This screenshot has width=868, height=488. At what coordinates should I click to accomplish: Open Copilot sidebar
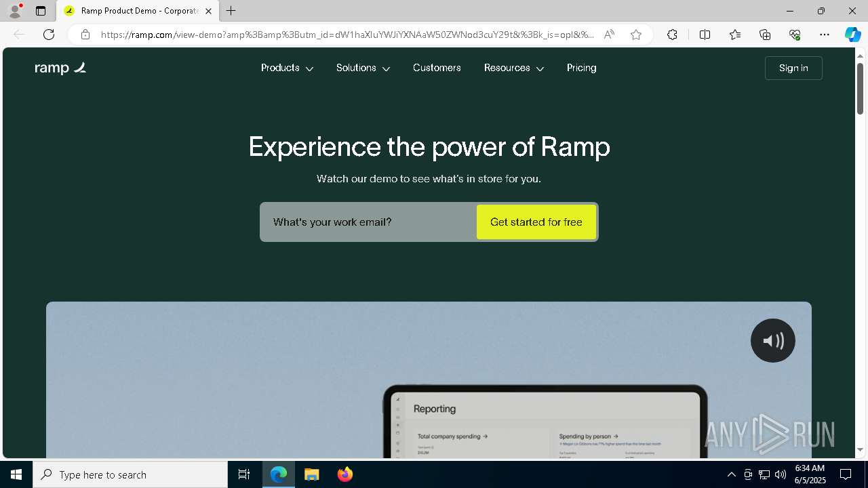coord(852,35)
